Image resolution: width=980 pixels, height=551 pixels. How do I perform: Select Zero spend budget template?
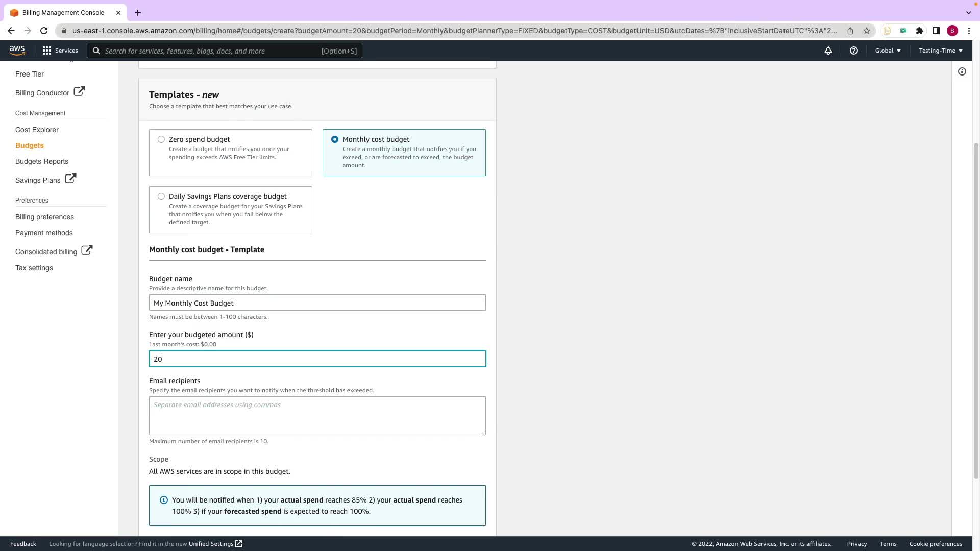coord(161,139)
